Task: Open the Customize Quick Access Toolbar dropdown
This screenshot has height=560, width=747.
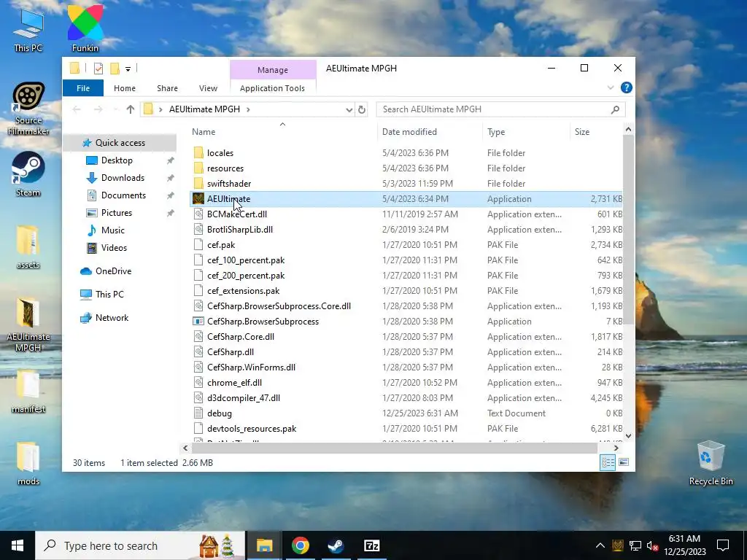Action: (x=128, y=69)
